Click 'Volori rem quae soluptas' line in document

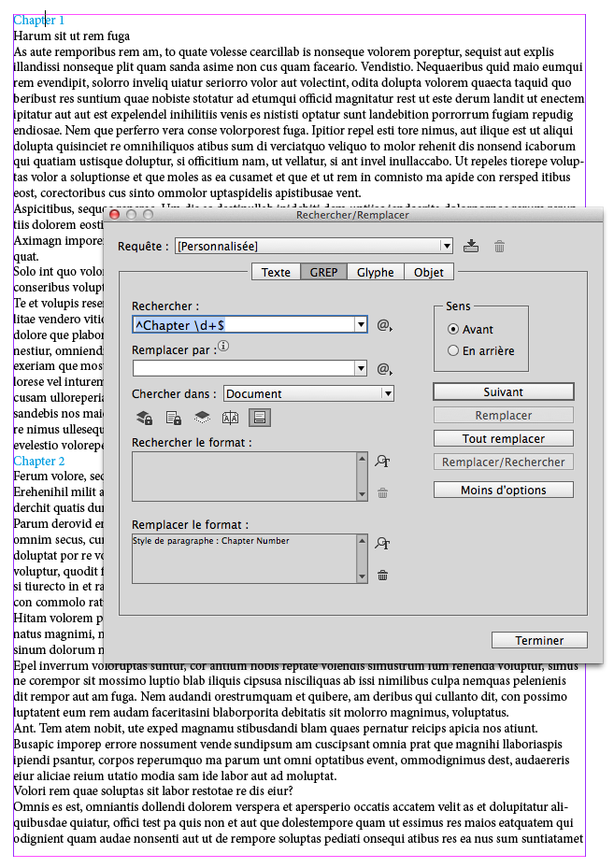click(153, 790)
